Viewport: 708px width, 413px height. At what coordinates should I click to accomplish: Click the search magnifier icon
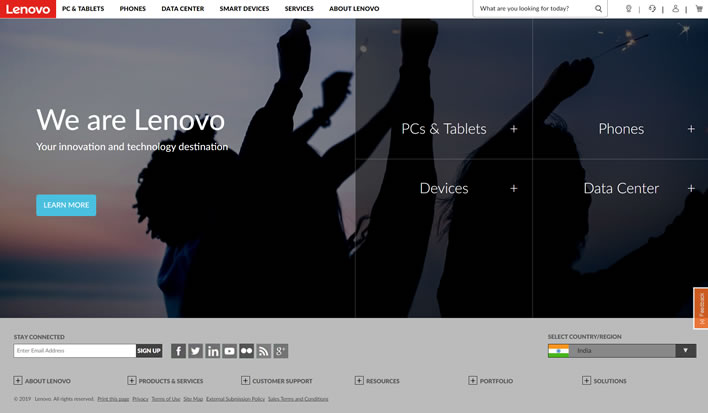click(x=598, y=9)
